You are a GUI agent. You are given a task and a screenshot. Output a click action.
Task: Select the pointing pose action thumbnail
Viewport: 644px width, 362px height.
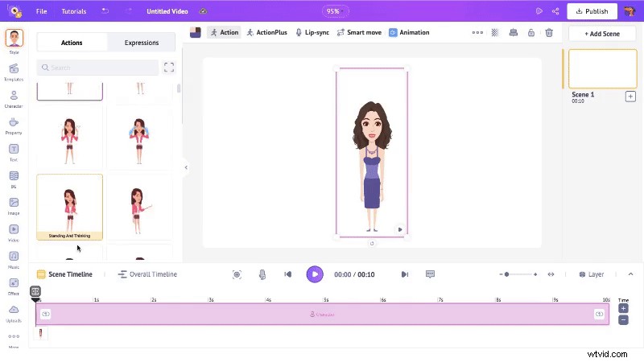139,207
